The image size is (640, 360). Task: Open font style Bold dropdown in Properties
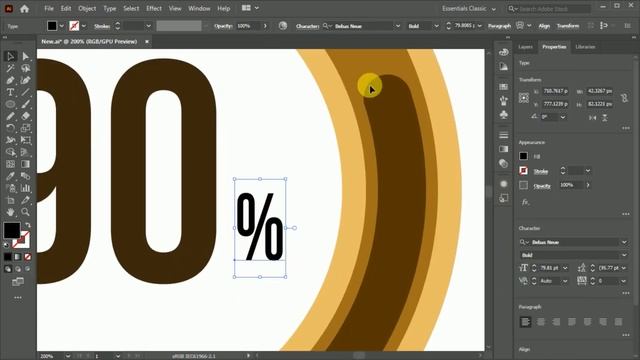pos(624,255)
